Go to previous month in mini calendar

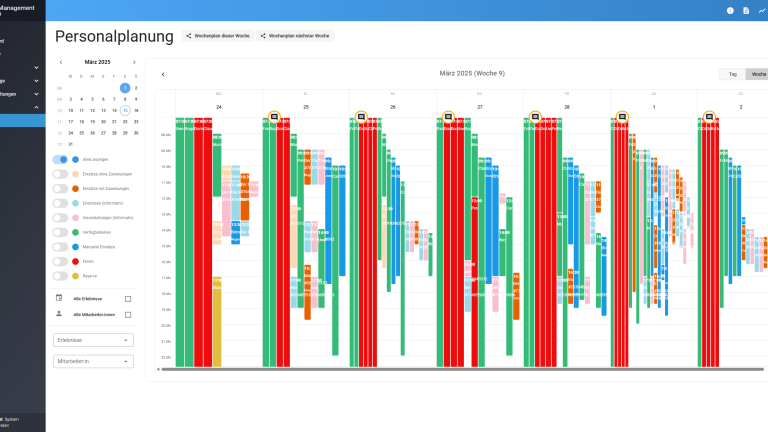click(61, 62)
